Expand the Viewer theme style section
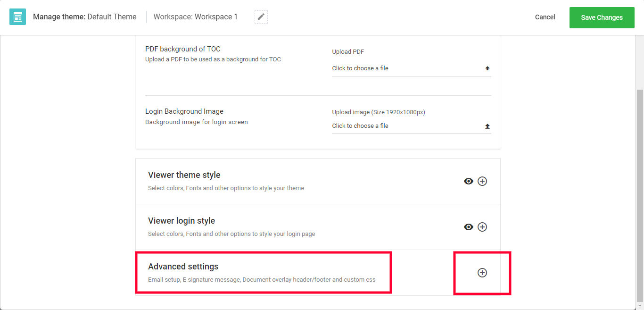This screenshot has width=644, height=310. coord(482,181)
